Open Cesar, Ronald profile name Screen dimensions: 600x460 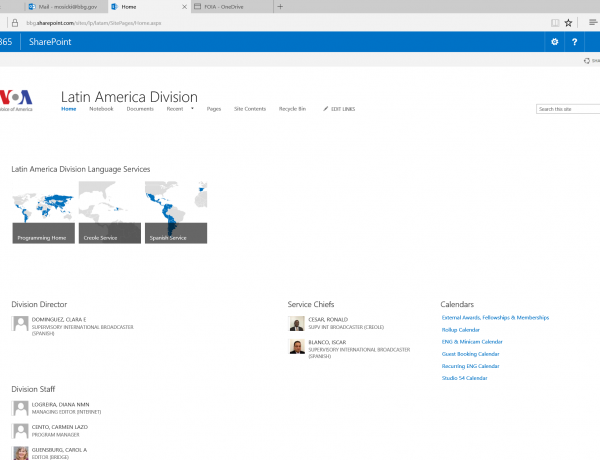tap(328, 320)
